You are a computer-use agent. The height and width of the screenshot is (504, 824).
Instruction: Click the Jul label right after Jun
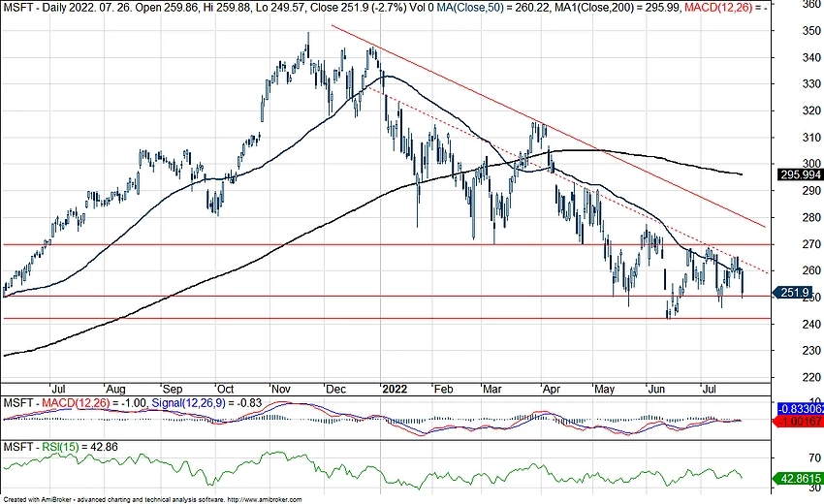[x=710, y=389]
